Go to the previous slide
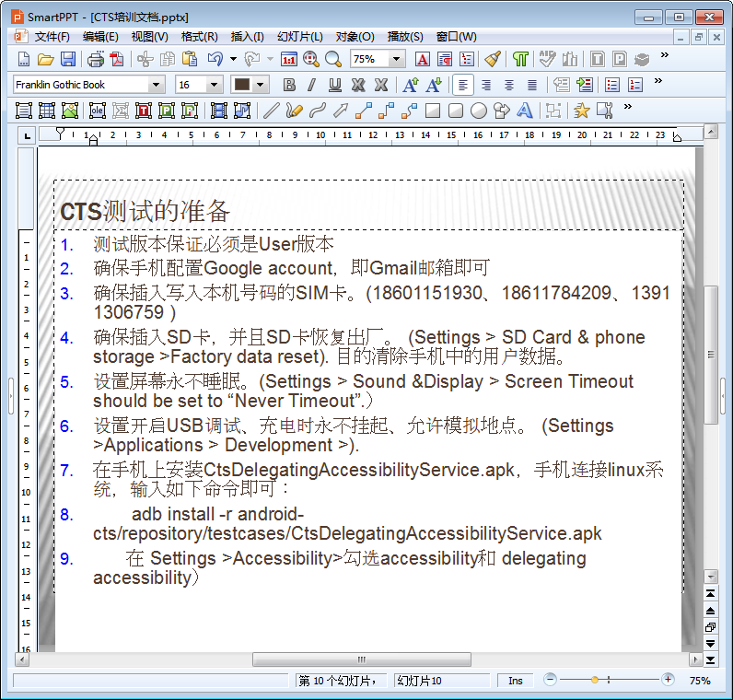 click(x=711, y=611)
